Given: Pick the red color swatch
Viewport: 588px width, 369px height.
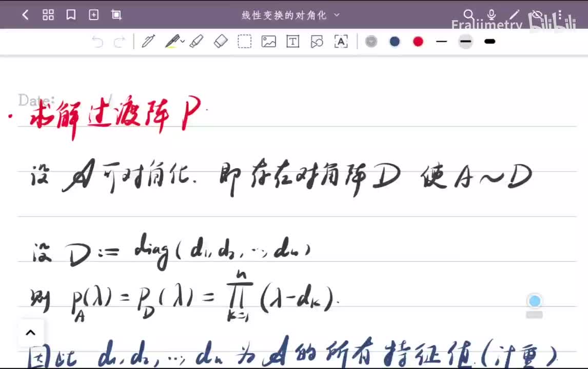Looking at the screenshot, I should pyautogui.click(x=418, y=41).
